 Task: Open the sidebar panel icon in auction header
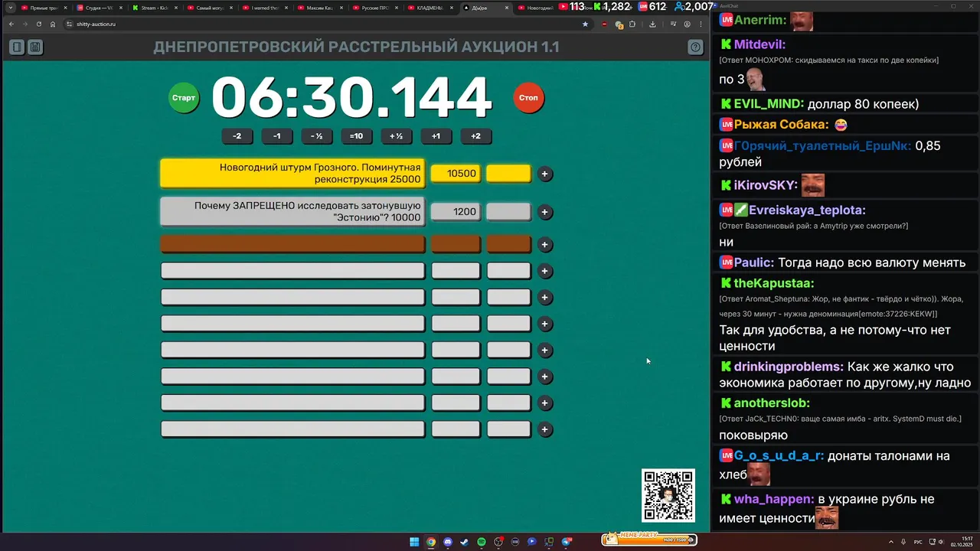[x=17, y=47]
